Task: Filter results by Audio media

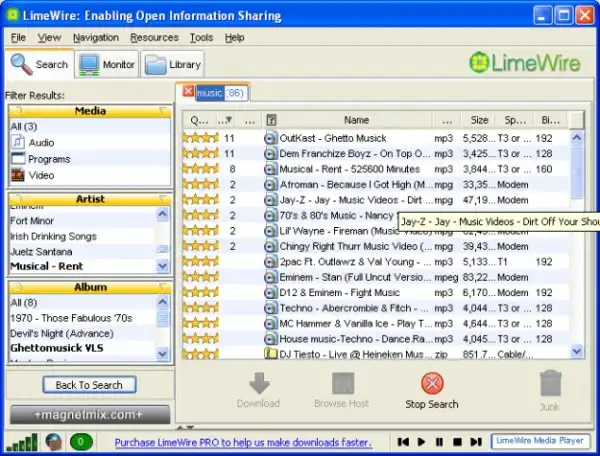Action: [x=42, y=143]
